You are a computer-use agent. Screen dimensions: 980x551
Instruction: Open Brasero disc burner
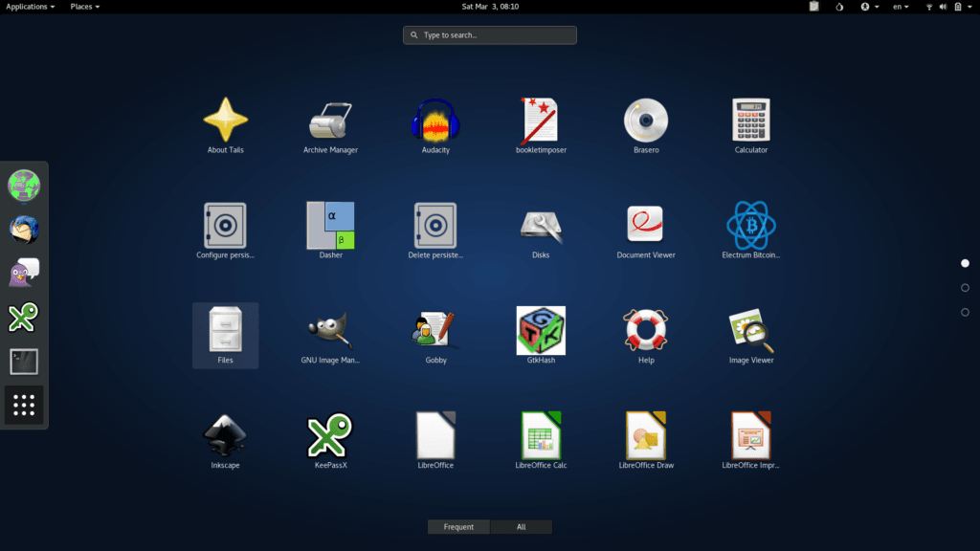(646, 121)
